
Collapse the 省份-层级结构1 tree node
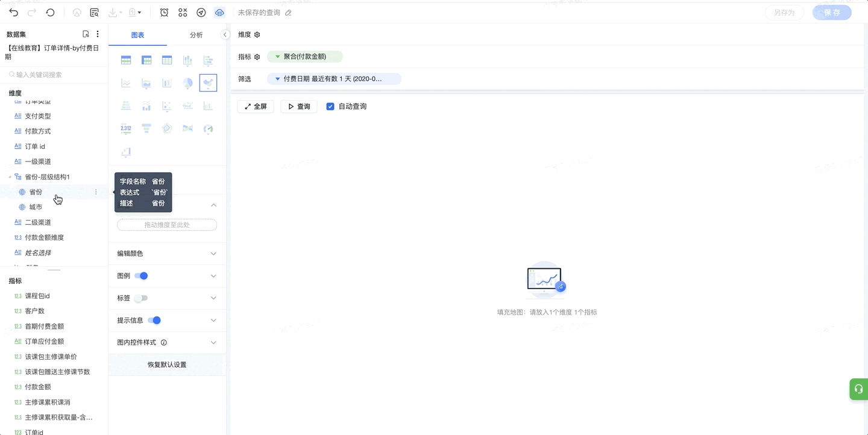point(9,177)
